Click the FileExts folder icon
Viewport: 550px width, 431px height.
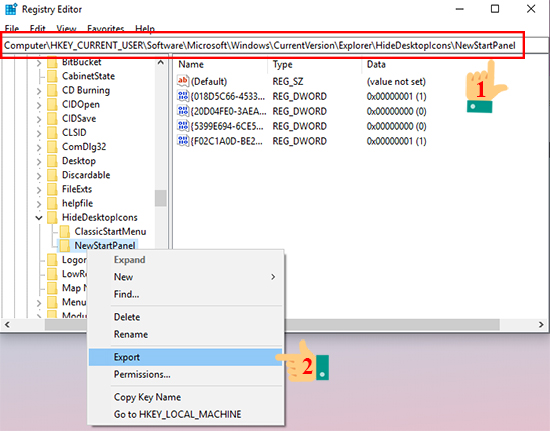tap(52, 189)
